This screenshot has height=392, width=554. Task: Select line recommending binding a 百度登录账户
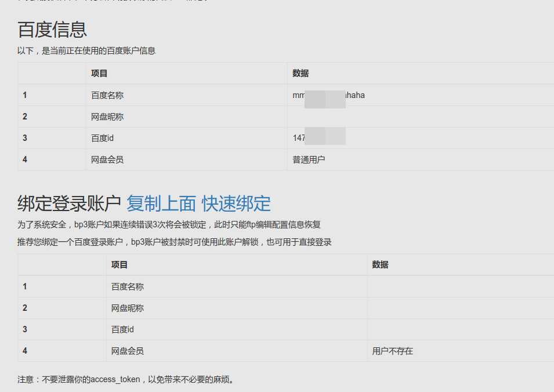175,242
